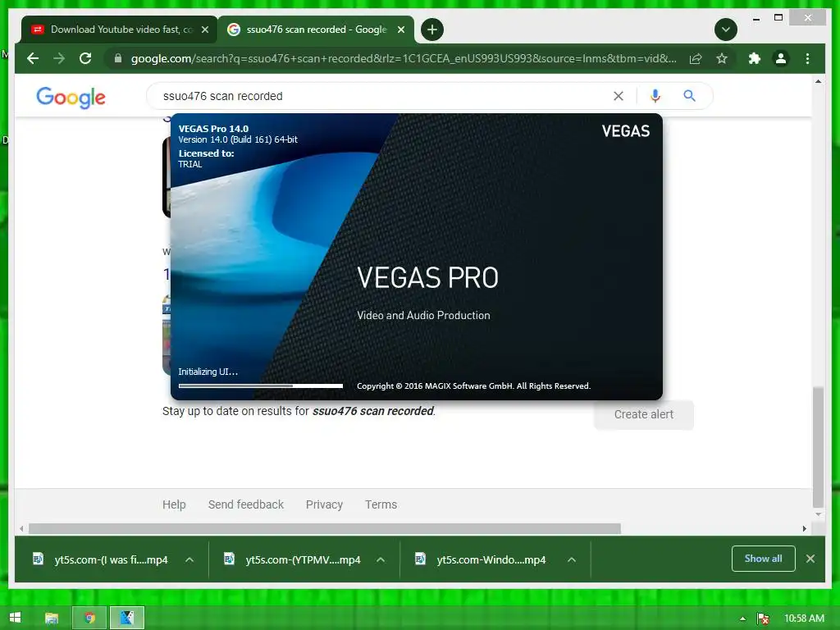Expand options for yt5s.com-(I was fi....mp4
The image size is (840, 630).
(189, 559)
